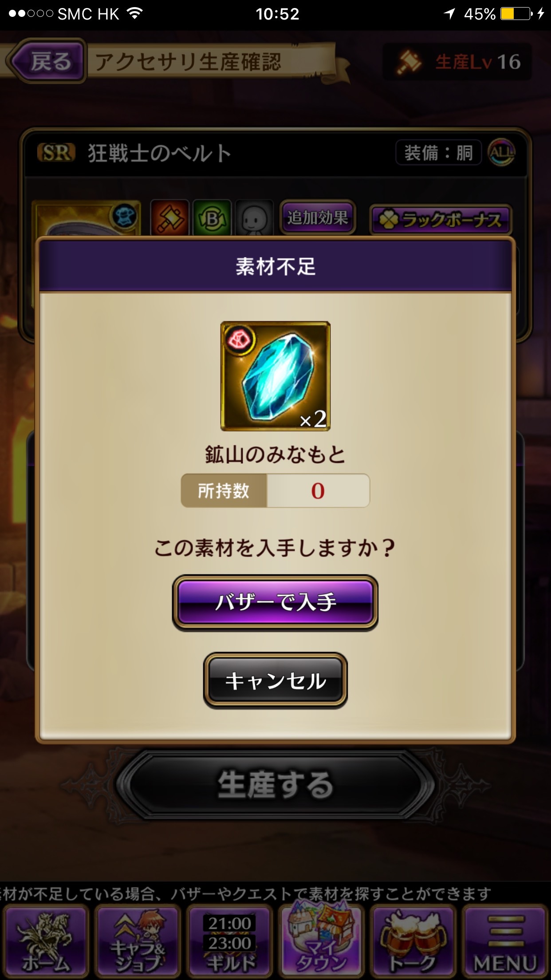Open the ギルド schedule icon
Image resolution: width=551 pixels, height=980 pixels.
[x=229, y=941]
